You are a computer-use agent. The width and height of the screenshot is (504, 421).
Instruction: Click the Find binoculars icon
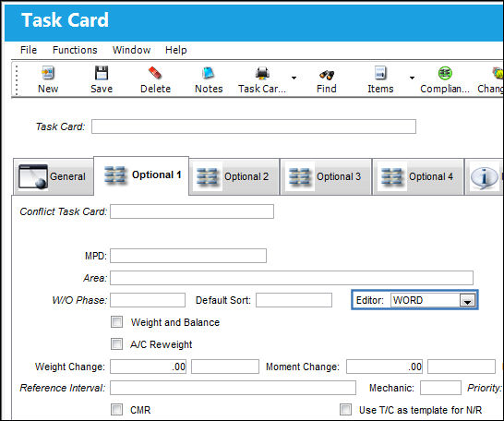[x=327, y=75]
